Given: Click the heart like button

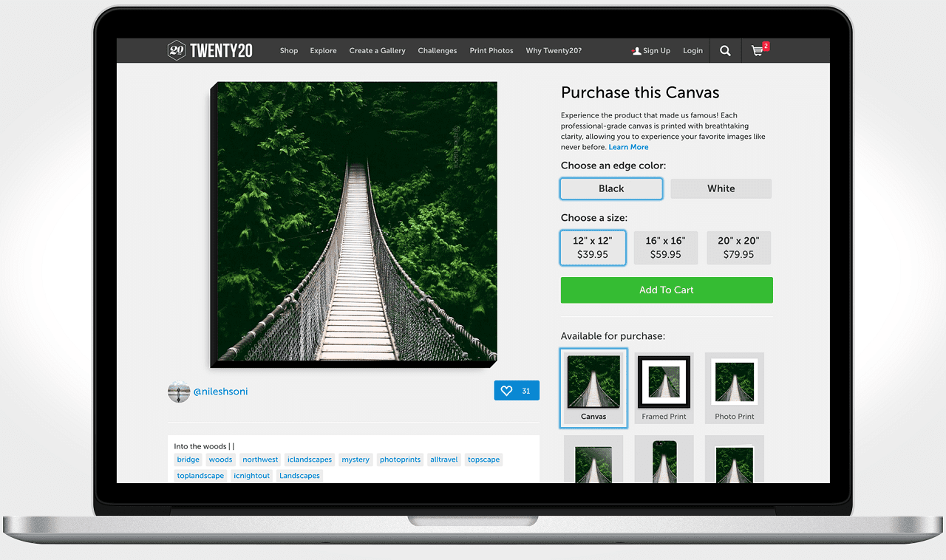Looking at the screenshot, I should (516, 391).
